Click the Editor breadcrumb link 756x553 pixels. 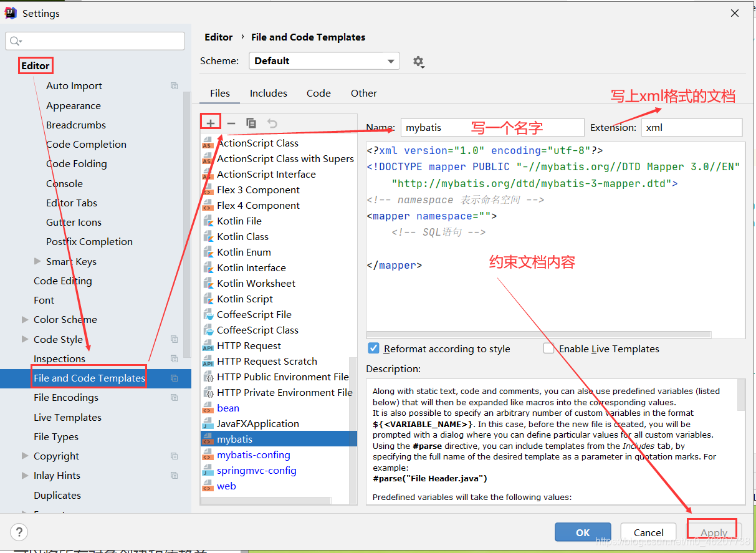pos(219,37)
